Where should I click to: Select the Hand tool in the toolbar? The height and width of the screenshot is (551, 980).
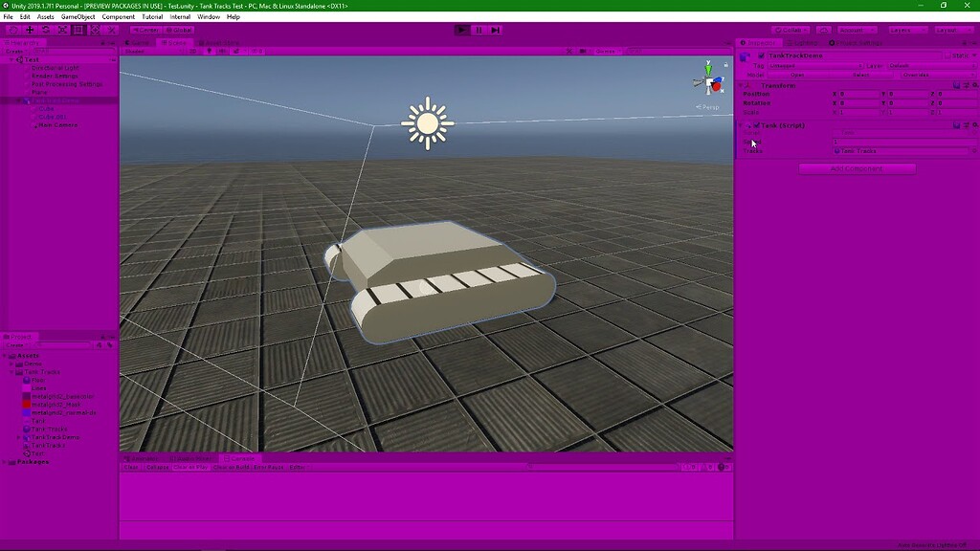pyautogui.click(x=13, y=30)
